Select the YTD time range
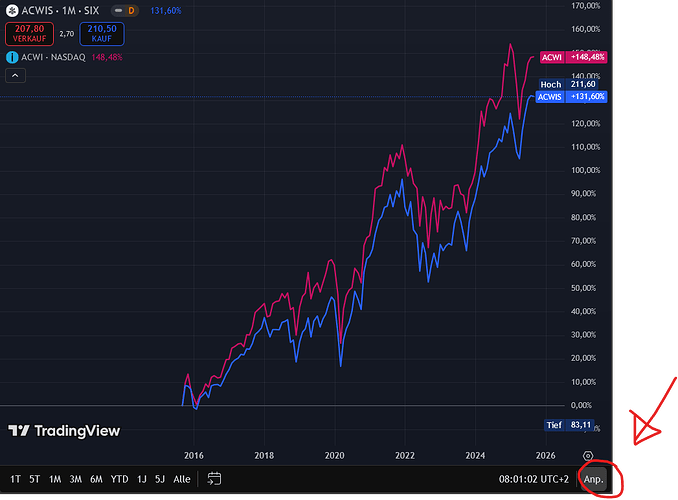The height and width of the screenshot is (500, 678). click(x=120, y=479)
